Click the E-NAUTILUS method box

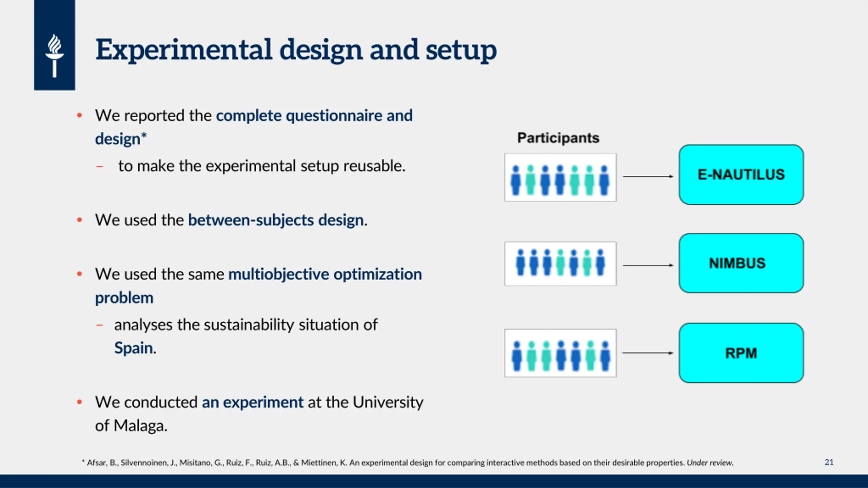741,175
